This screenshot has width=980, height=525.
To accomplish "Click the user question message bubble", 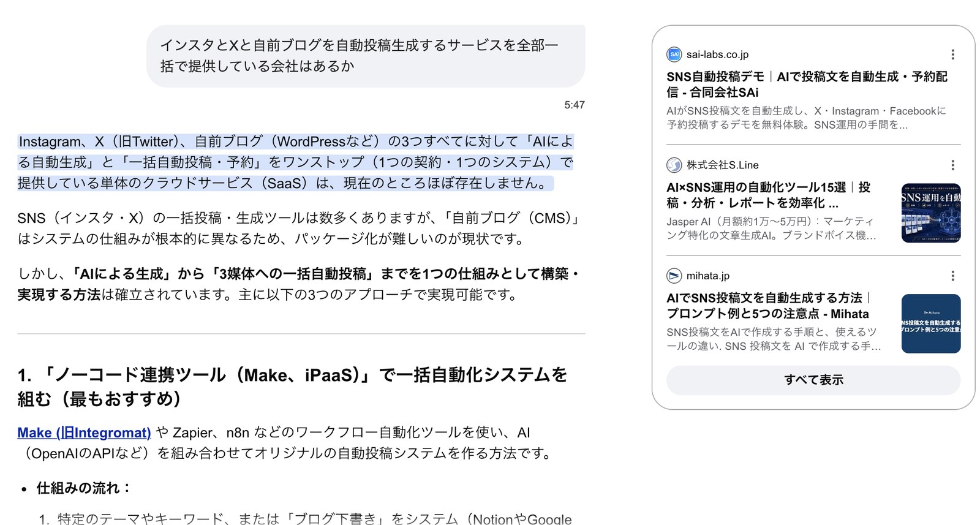I will click(366, 56).
